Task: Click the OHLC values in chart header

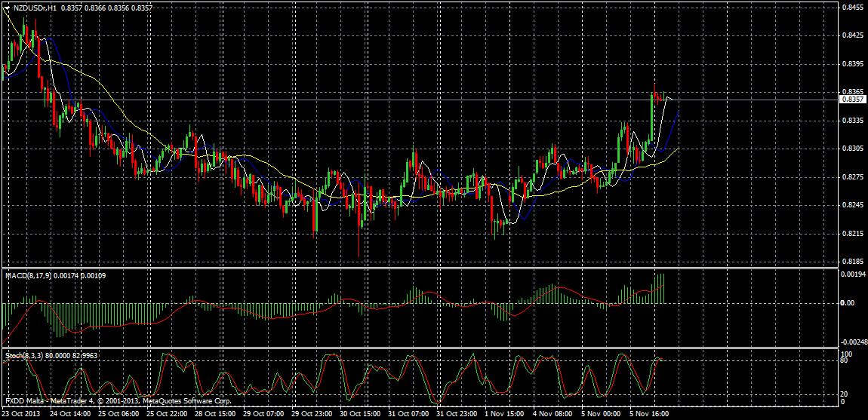Action: 105,8
